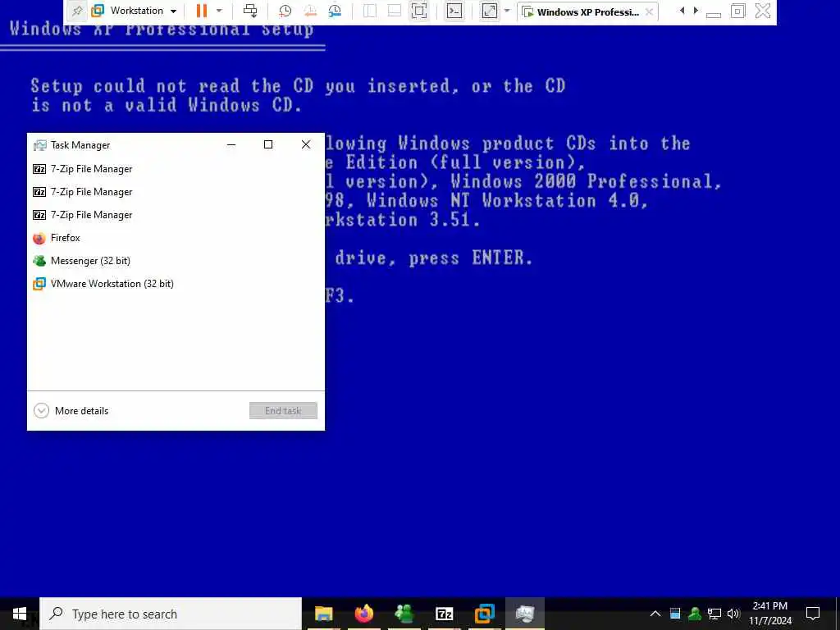Click the Task Manager title bar icon

tap(39, 145)
